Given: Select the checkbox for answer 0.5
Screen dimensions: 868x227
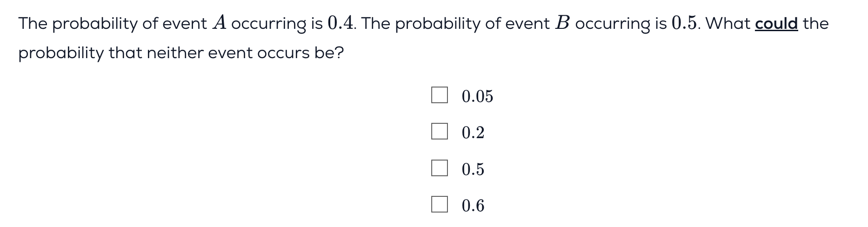Looking at the screenshot, I should (x=439, y=168).
